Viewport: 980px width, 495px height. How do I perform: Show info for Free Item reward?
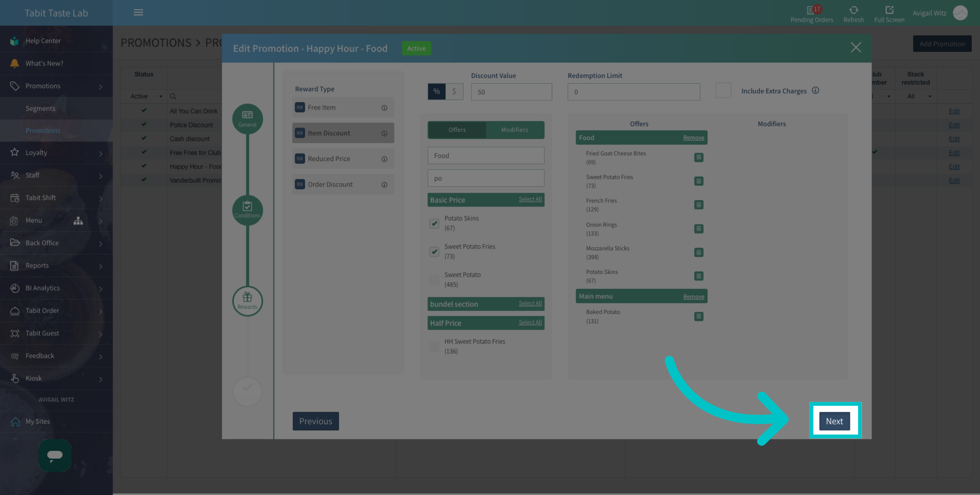384,108
